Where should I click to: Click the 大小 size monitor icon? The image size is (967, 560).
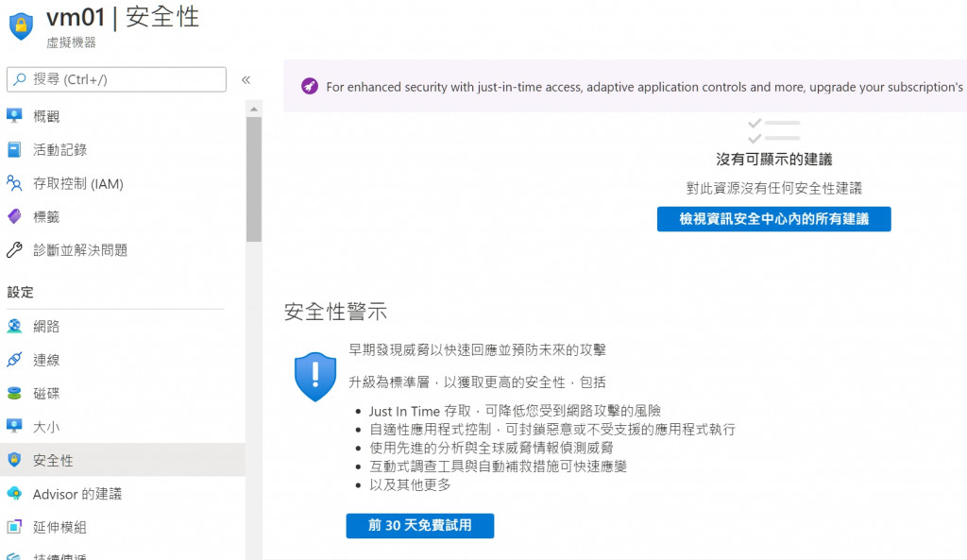coord(14,426)
